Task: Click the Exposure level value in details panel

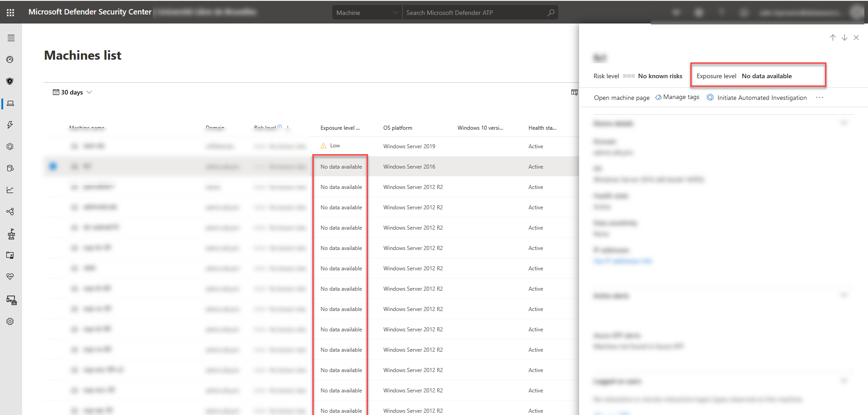Action: pyautogui.click(x=767, y=76)
